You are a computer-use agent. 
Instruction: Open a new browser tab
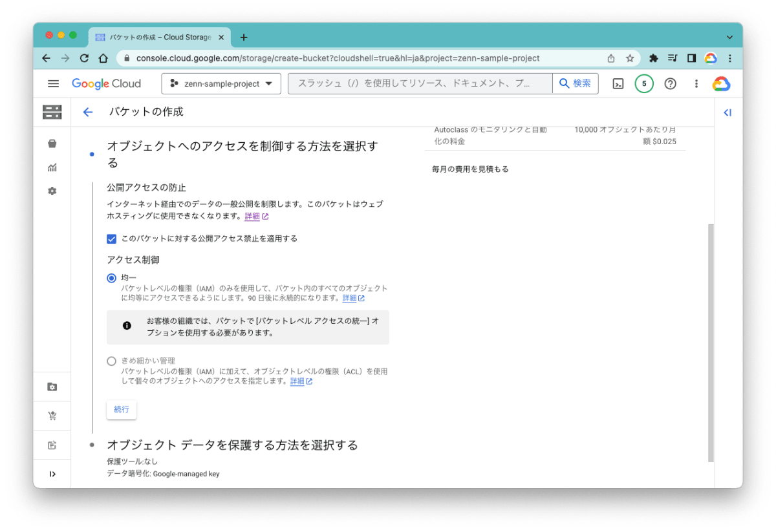pos(244,37)
